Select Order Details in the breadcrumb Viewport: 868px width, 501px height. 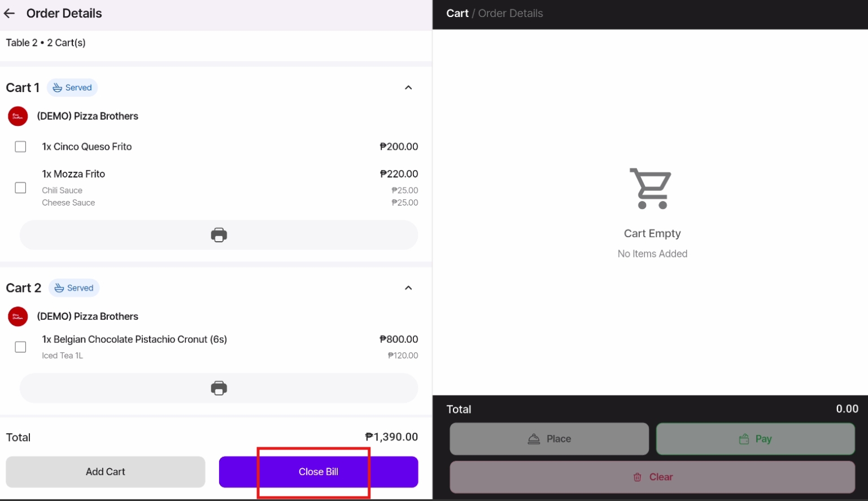click(x=511, y=14)
